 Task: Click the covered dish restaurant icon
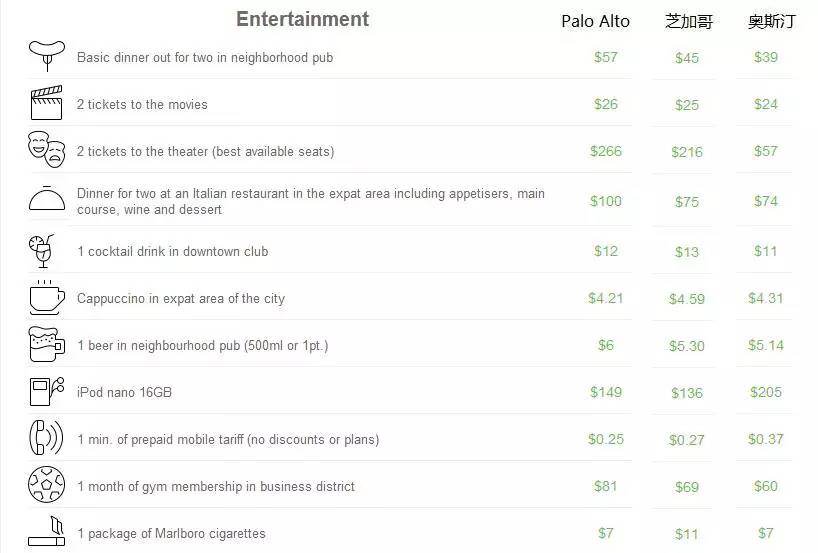(x=47, y=198)
